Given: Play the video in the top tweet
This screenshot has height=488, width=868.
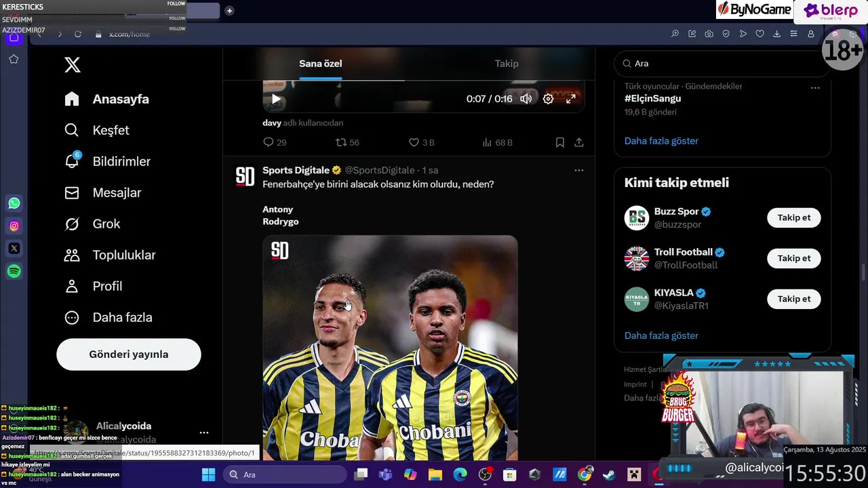Looking at the screenshot, I should pyautogui.click(x=276, y=99).
